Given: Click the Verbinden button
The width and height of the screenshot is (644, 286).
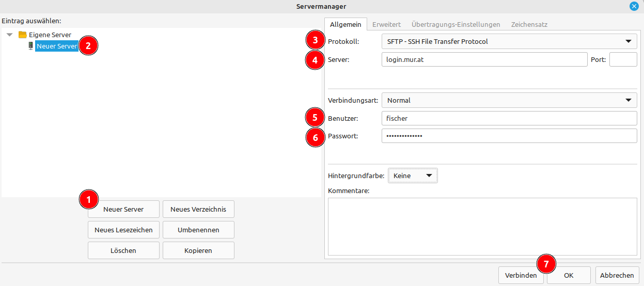Looking at the screenshot, I should click(x=521, y=275).
